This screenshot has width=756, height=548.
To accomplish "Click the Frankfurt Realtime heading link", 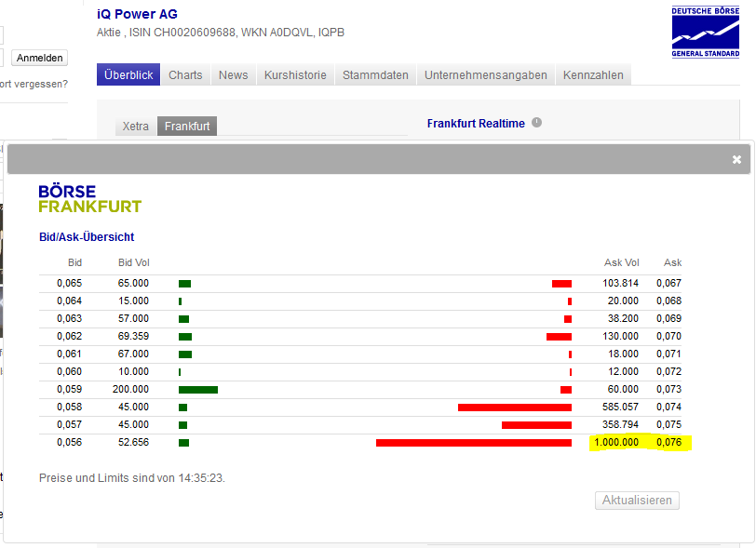I will pos(476,124).
